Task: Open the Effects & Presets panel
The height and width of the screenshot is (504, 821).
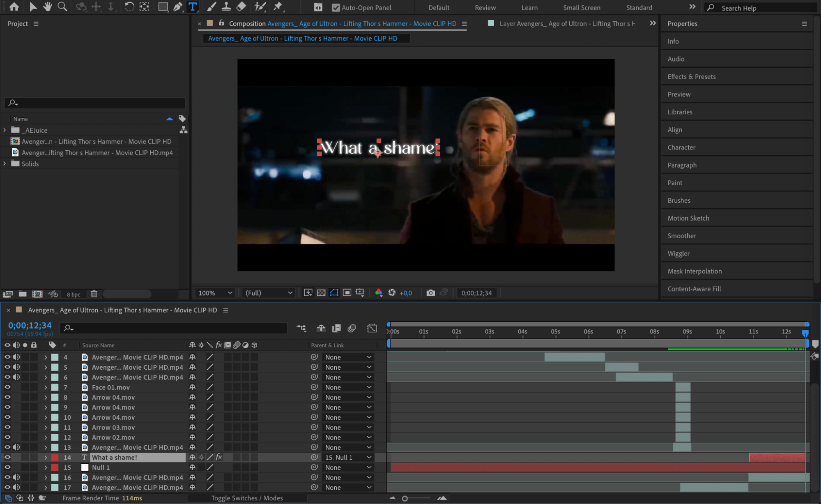Action: click(691, 77)
